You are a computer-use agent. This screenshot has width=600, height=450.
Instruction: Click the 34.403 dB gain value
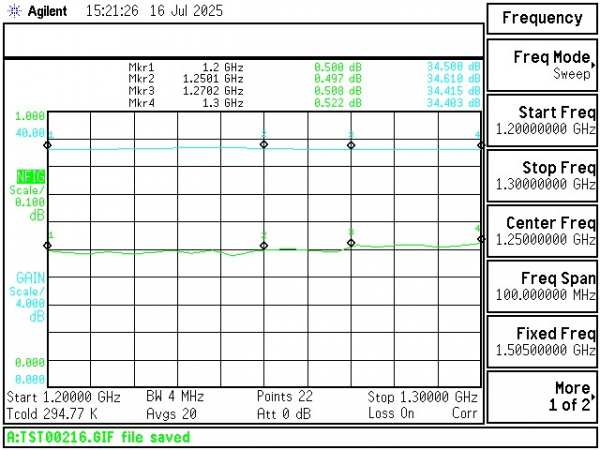point(453,103)
